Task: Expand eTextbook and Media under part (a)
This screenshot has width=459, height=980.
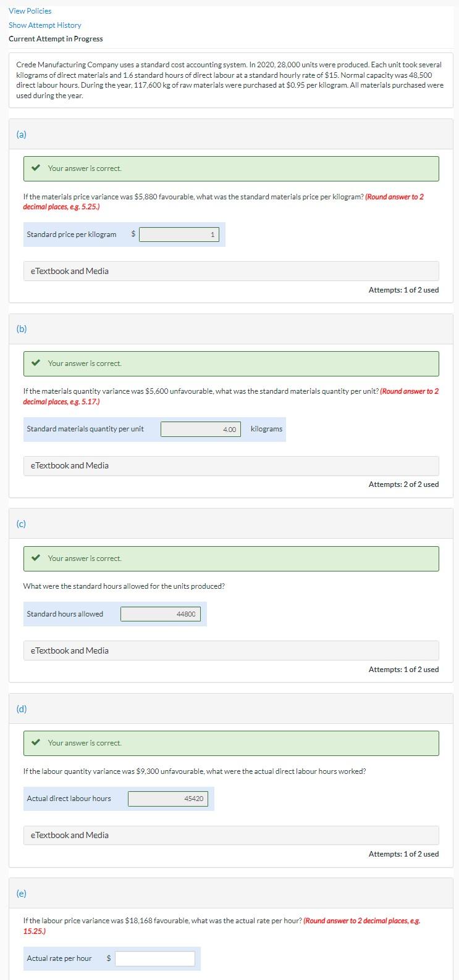Action: coord(69,270)
